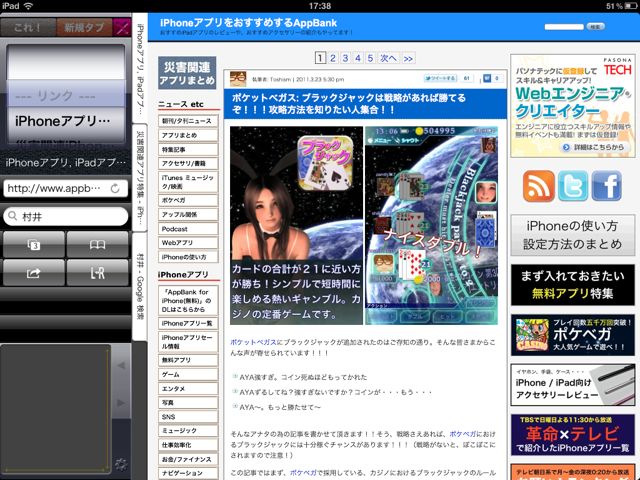
Task: Open the Facebook icon
Action: (x=607, y=186)
